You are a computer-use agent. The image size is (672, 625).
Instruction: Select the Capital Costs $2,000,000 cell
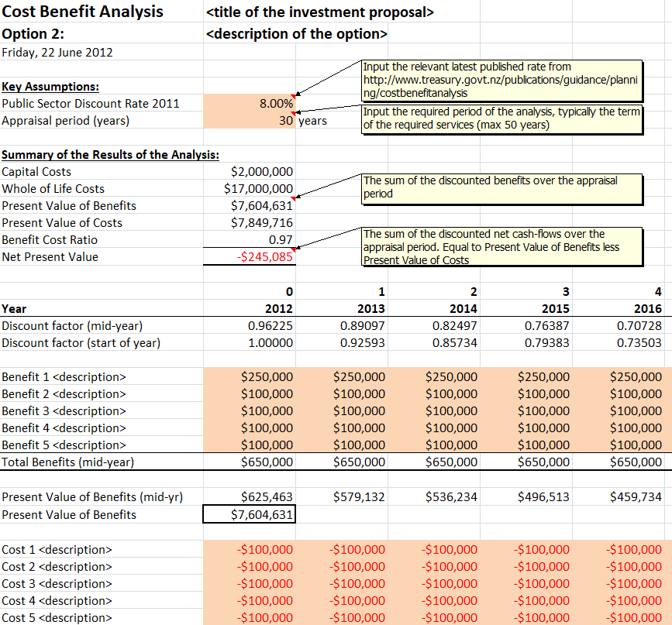pos(250,171)
